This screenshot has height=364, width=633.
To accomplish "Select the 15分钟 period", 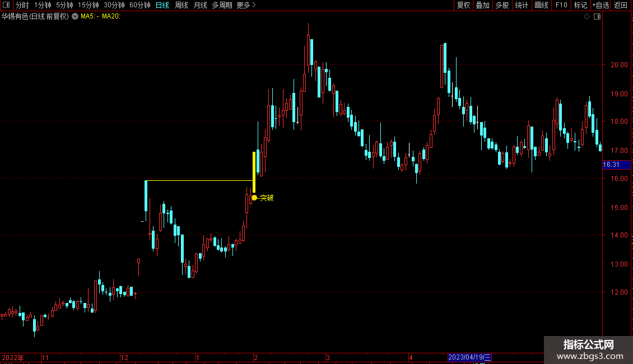I will pos(88,5).
